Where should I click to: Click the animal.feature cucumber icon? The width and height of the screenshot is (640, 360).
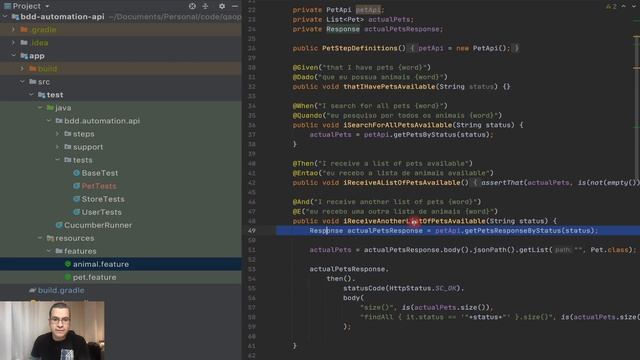[68, 264]
